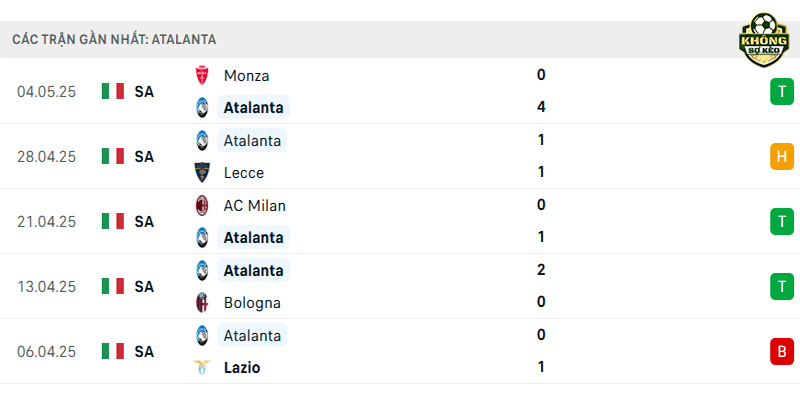Click the Monza club crest icon
The image size is (800, 400).
pyautogui.click(x=202, y=76)
